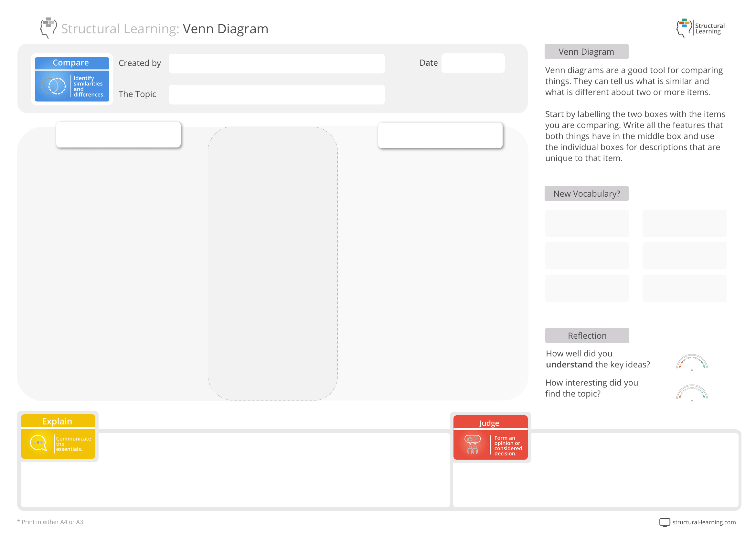756x535 pixels.
Task: Click the blue Compare card header
Action: point(71,63)
